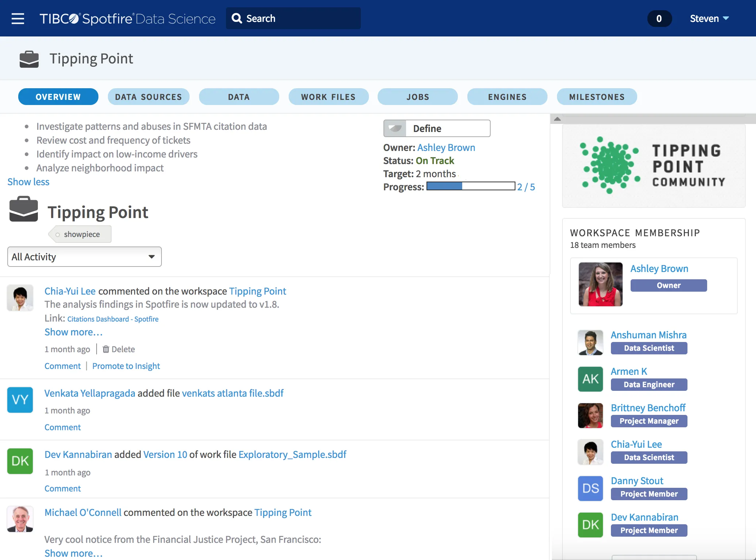The image size is (756, 560).
Task: Select the "18 team members" text
Action: pos(603,245)
